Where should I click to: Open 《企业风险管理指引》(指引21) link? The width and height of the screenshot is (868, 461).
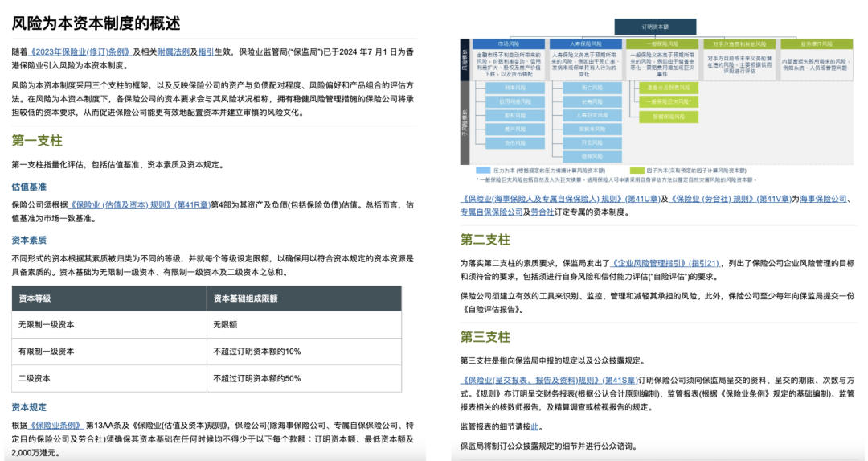[666, 263]
